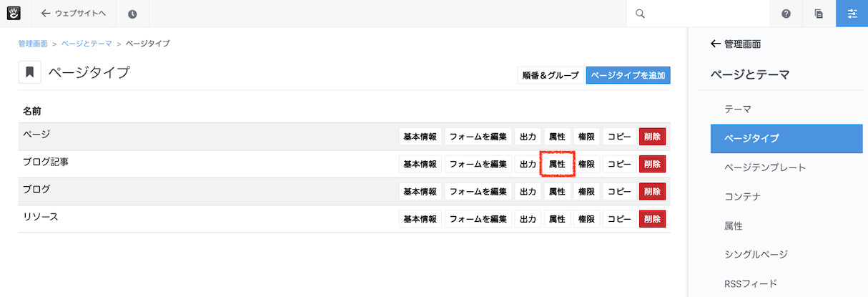This screenshot has height=297, width=868.
Task: Toggle the dashboard settings sliders icon
Action: (852, 14)
